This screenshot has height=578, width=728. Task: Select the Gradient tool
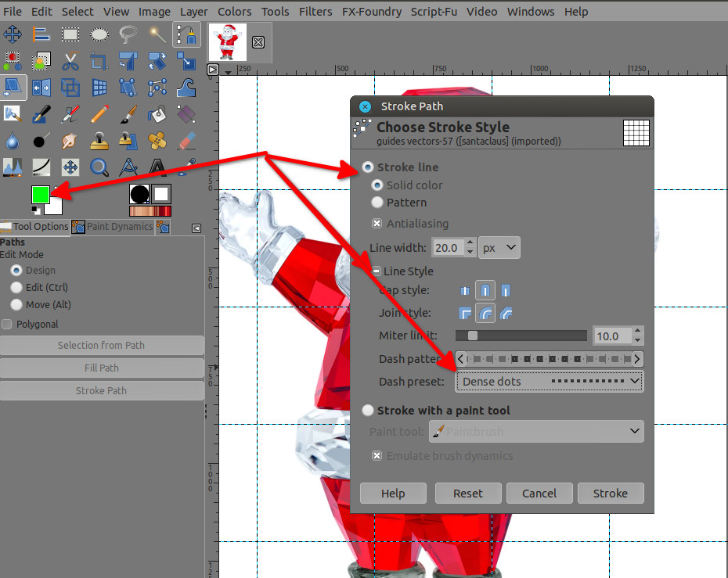click(186, 114)
